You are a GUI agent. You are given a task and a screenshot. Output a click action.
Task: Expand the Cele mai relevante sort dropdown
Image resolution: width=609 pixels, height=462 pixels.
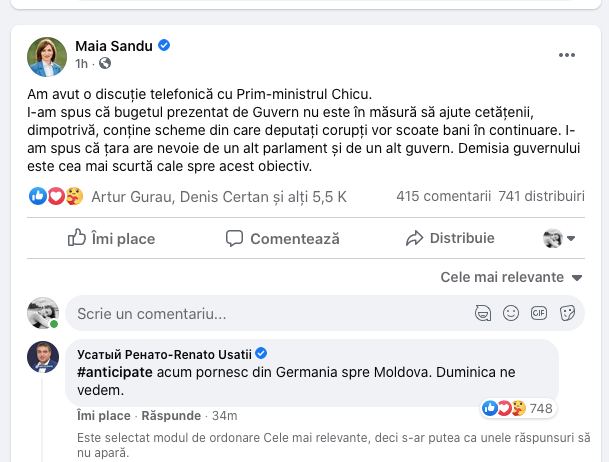click(x=512, y=277)
